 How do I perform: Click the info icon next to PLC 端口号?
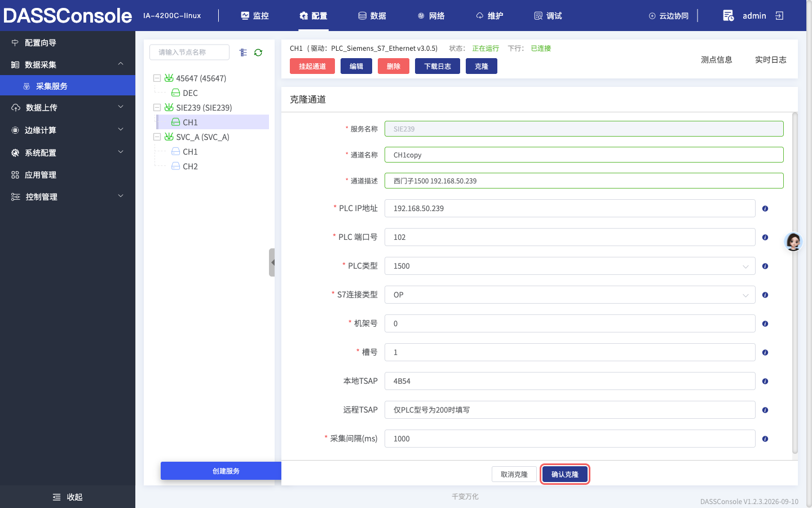coord(765,238)
